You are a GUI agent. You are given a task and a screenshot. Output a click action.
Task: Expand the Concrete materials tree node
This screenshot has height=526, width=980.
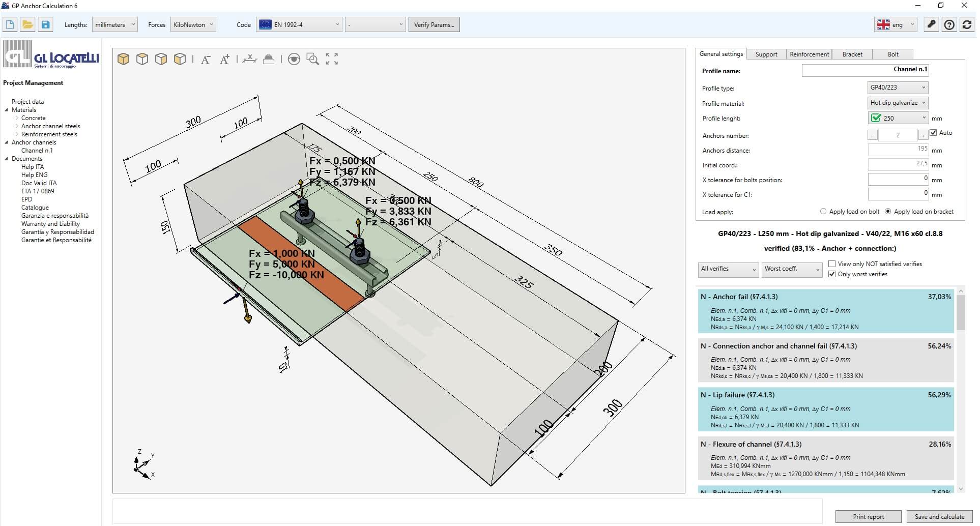(x=17, y=118)
